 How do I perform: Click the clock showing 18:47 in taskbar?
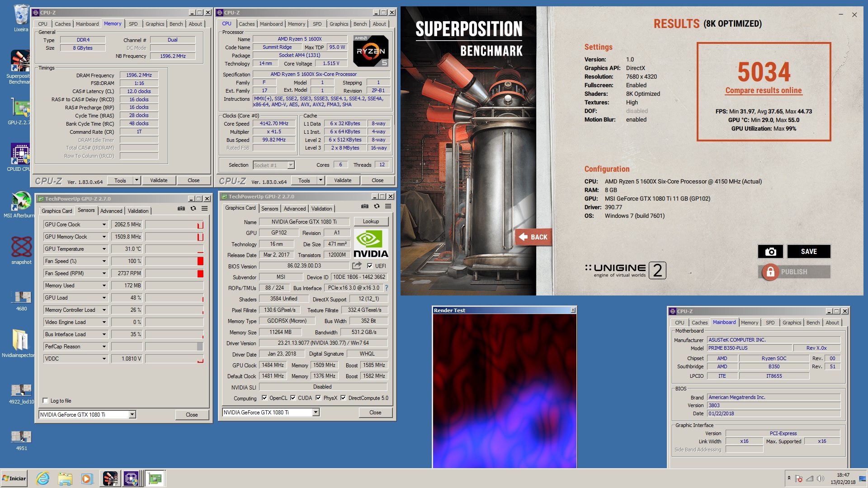coord(843,475)
